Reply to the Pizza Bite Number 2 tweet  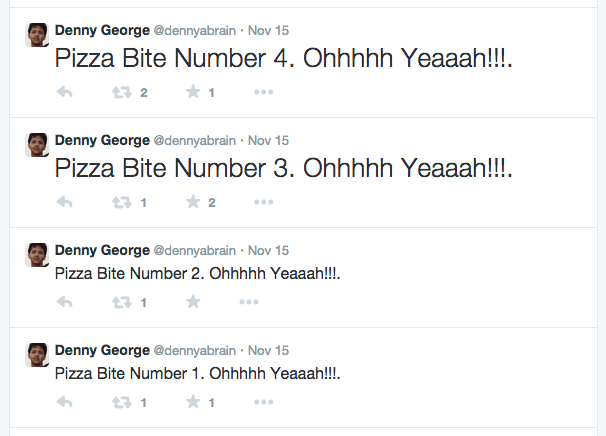point(65,302)
